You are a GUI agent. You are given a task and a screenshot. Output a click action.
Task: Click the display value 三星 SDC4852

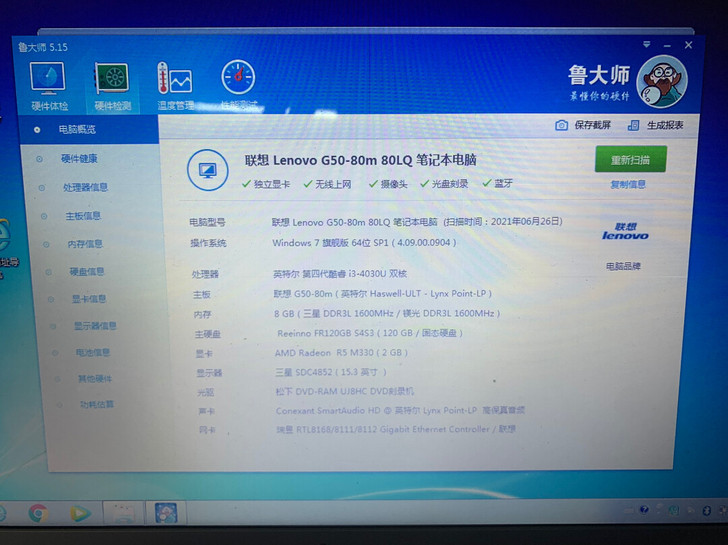click(x=331, y=372)
